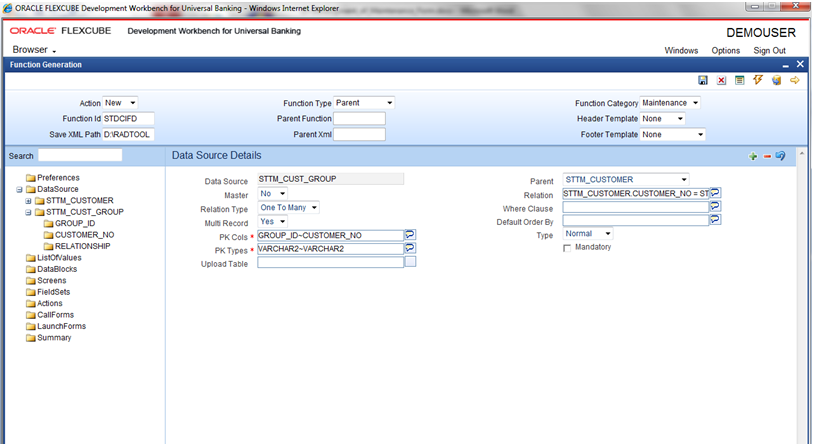Click the PK Cols text field

tap(330, 235)
